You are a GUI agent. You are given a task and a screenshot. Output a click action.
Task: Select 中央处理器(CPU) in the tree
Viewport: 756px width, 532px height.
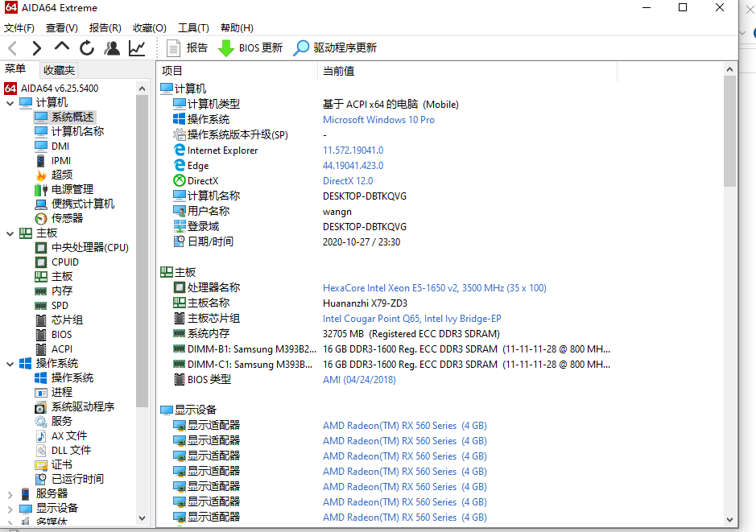click(82, 248)
